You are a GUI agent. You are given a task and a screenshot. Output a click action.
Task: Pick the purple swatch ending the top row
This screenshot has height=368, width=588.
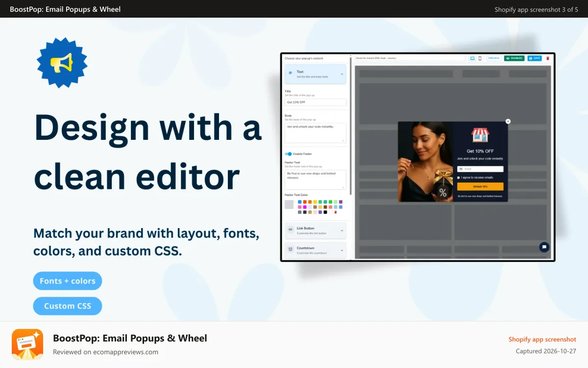point(341,202)
